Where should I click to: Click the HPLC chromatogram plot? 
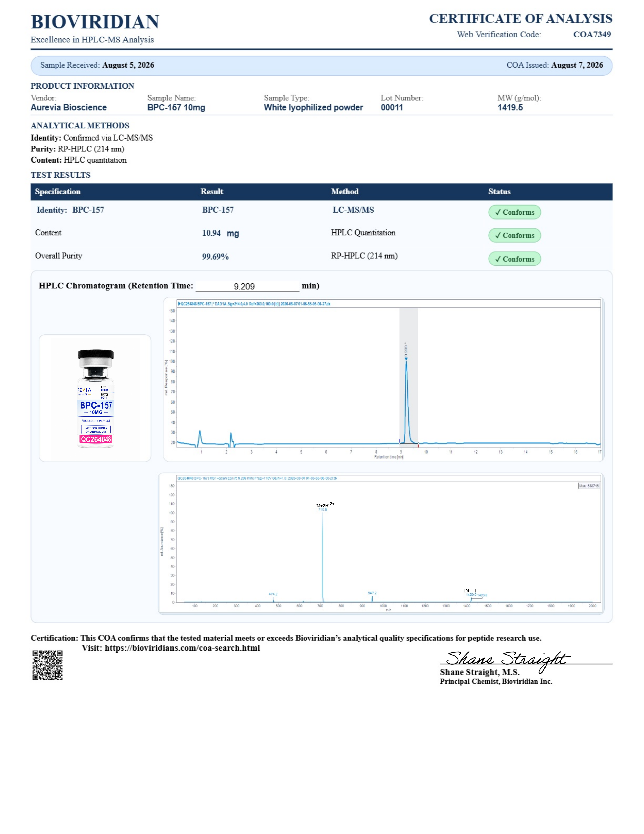click(384, 380)
